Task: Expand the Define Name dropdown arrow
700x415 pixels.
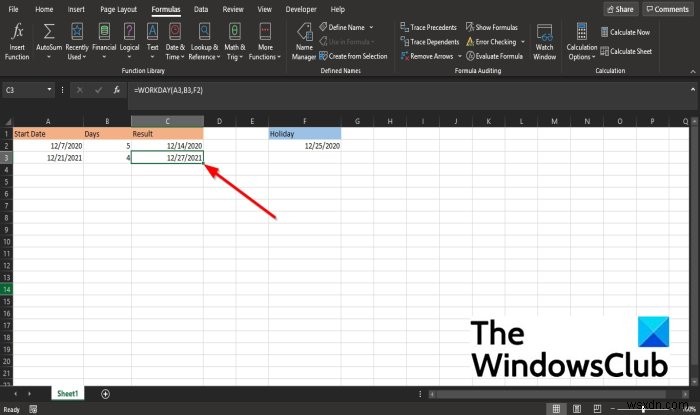Action: [x=371, y=27]
